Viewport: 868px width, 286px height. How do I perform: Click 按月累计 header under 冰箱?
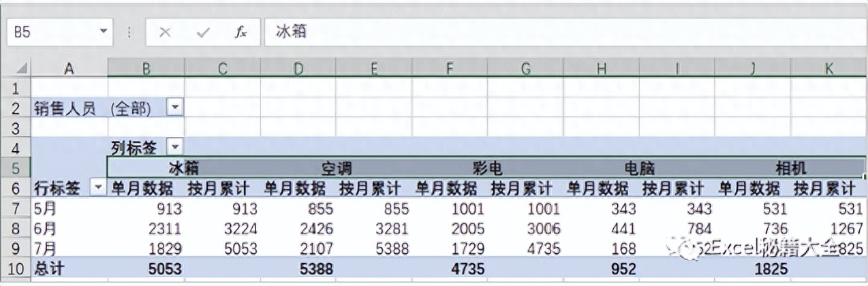tap(222, 188)
